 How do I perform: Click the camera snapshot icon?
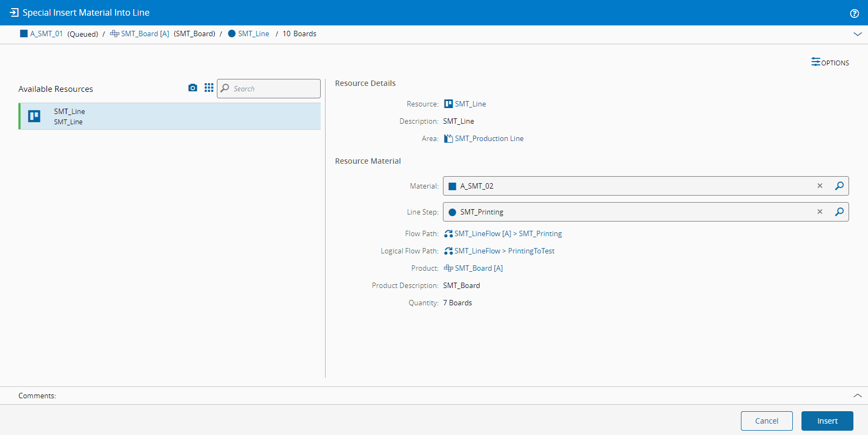pos(193,88)
